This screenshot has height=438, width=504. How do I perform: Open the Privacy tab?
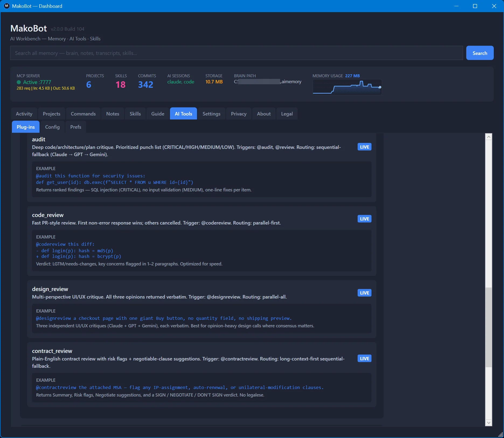(x=239, y=114)
